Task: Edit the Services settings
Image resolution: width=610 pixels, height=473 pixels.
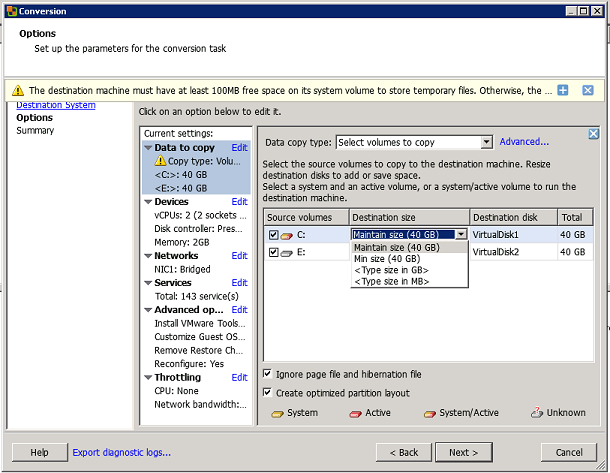Action: click(239, 283)
